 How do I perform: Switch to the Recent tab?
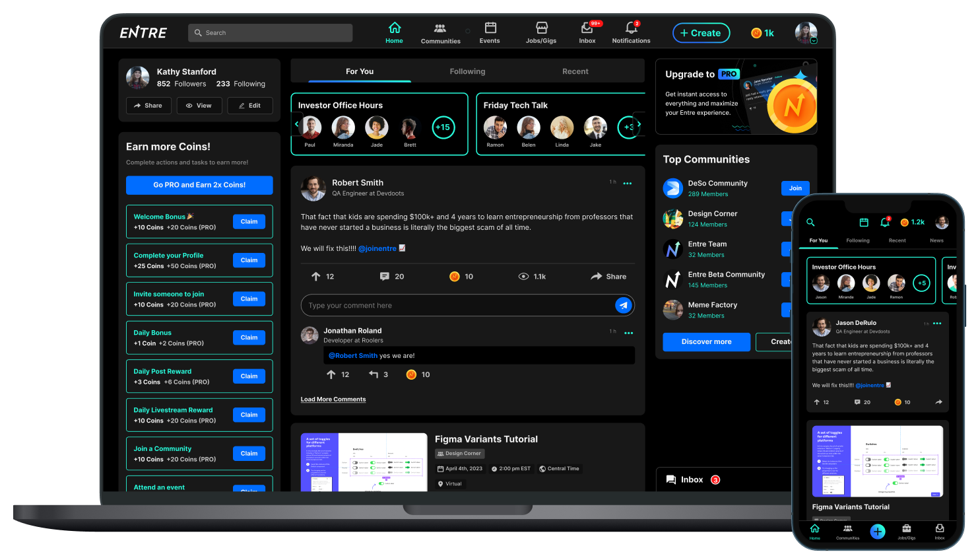[575, 71]
